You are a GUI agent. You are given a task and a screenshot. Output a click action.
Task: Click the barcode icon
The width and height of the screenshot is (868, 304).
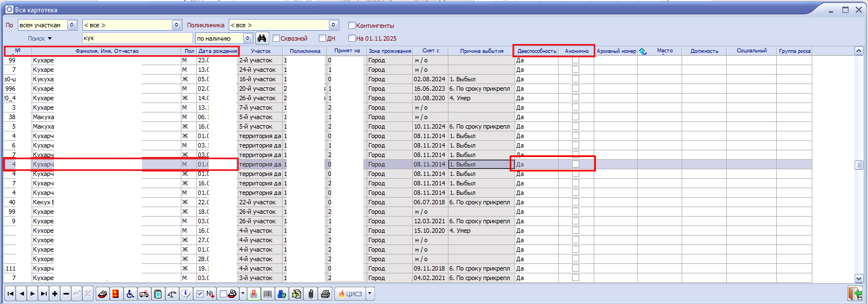pos(268,294)
